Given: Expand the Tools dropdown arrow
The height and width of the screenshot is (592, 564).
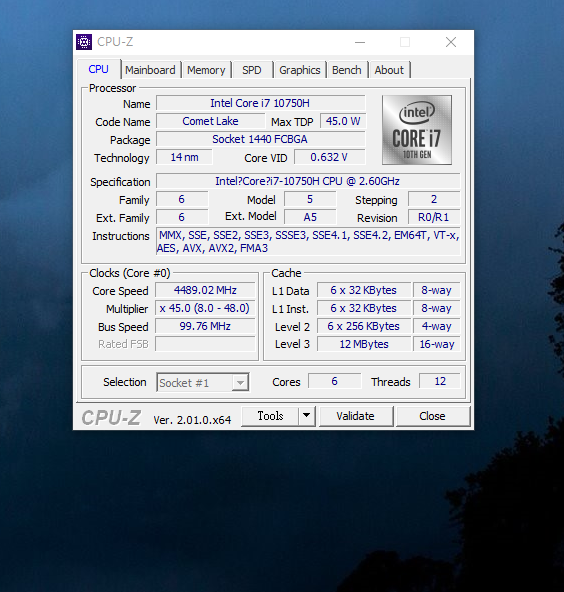Looking at the screenshot, I should pyautogui.click(x=307, y=416).
